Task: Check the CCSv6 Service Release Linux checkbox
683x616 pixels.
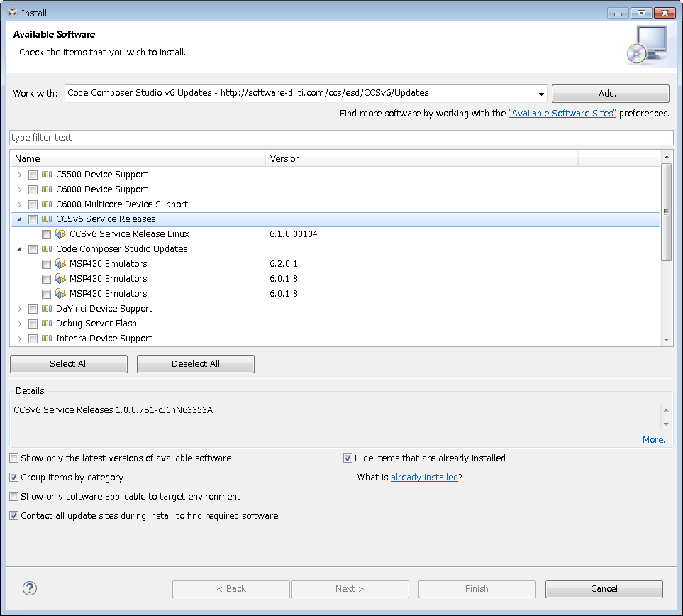Action: (x=46, y=234)
